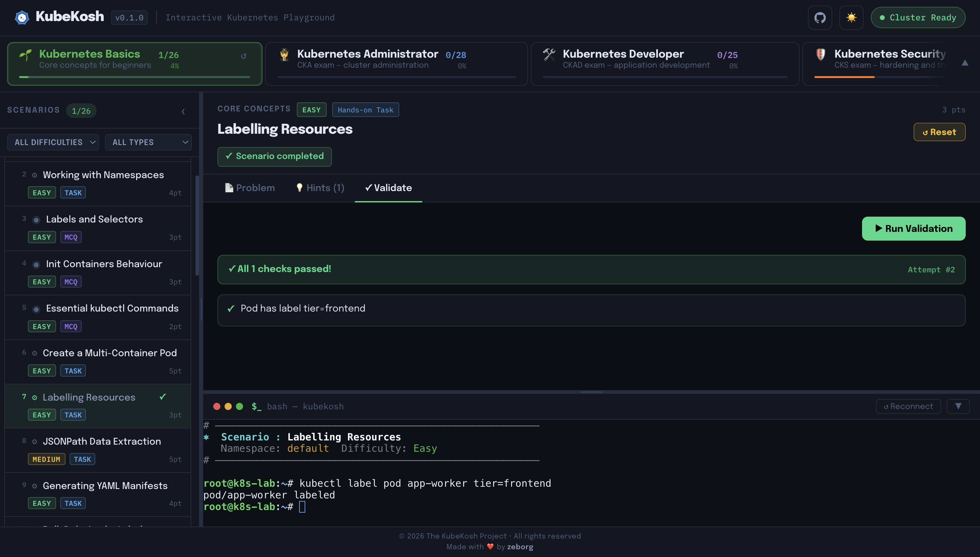Click the gear icon beside sidebar Labelling Resources
The width and height of the screenshot is (980, 557).
pyautogui.click(x=34, y=397)
